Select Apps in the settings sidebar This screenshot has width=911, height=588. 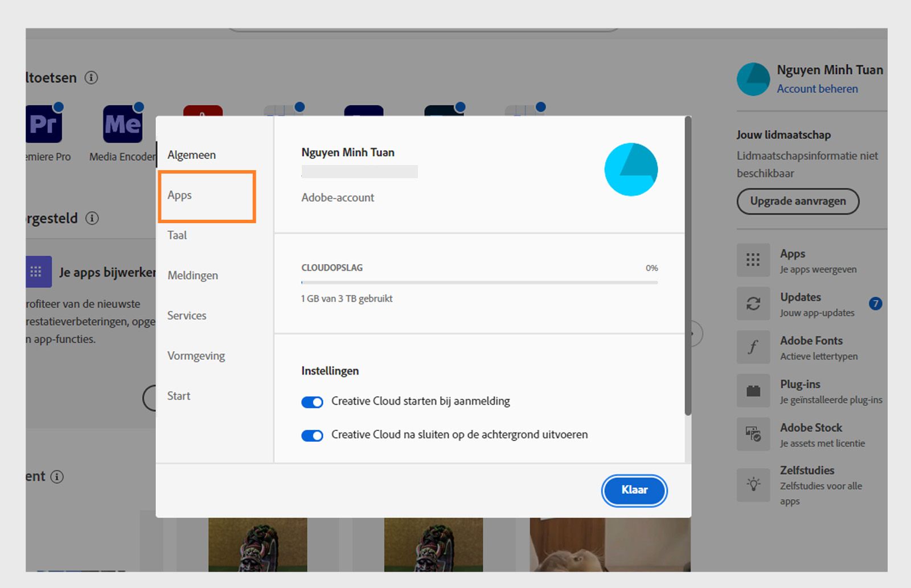pos(179,195)
